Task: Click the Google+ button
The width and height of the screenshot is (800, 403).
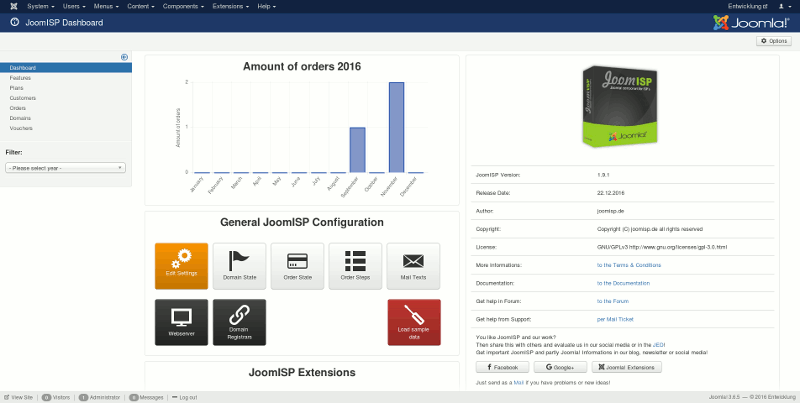Action: (560, 367)
